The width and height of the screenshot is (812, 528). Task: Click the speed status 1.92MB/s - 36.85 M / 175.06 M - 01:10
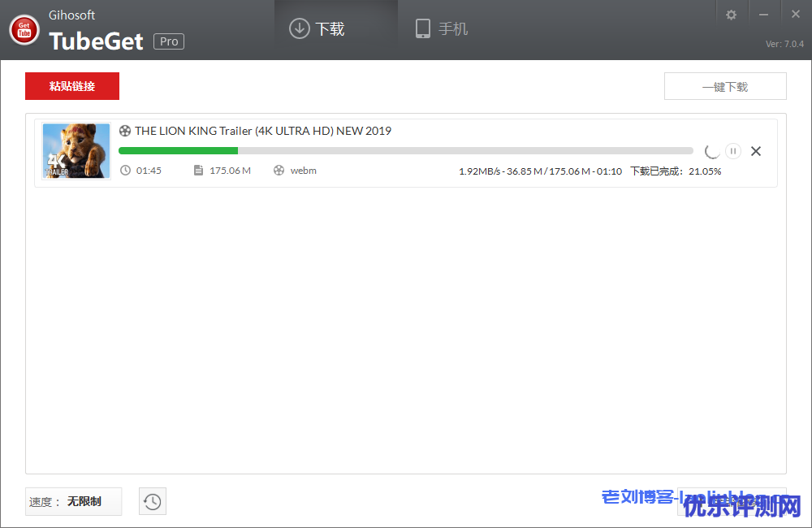(x=540, y=171)
